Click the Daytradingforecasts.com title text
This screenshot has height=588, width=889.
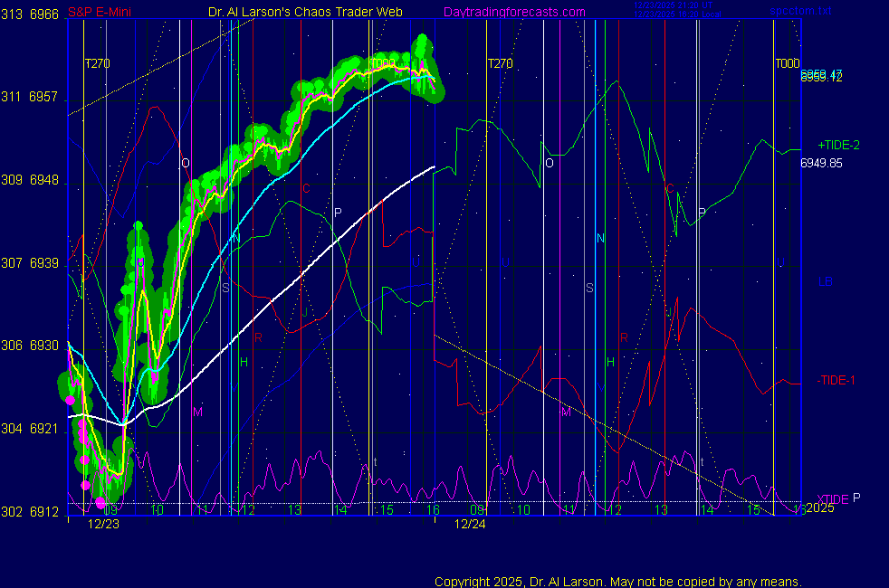[513, 13]
